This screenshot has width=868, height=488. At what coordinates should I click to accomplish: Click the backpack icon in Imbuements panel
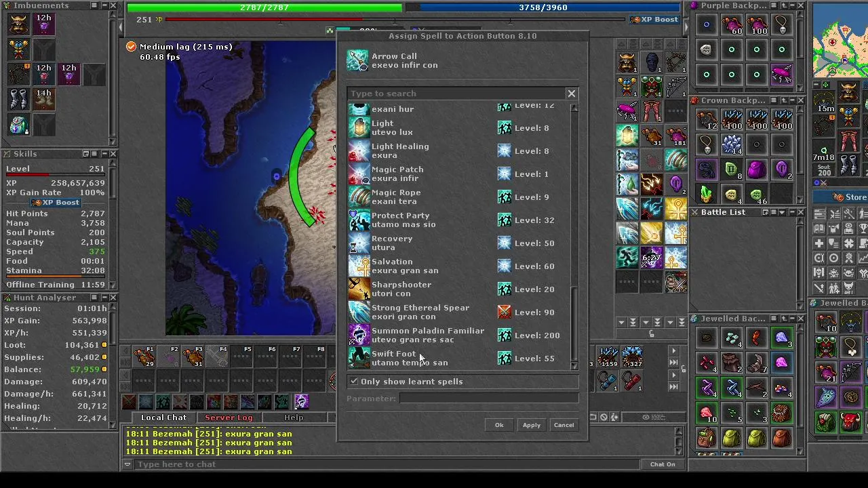(19, 125)
